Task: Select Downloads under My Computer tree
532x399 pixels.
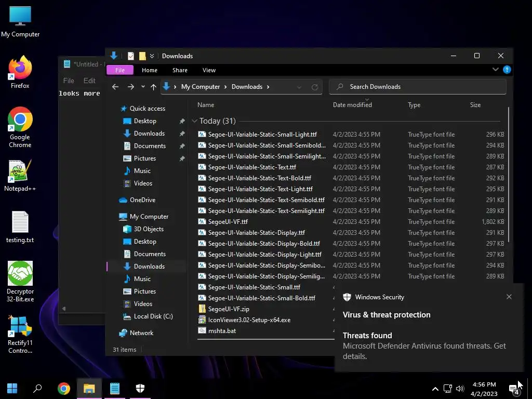Action: 149,267
